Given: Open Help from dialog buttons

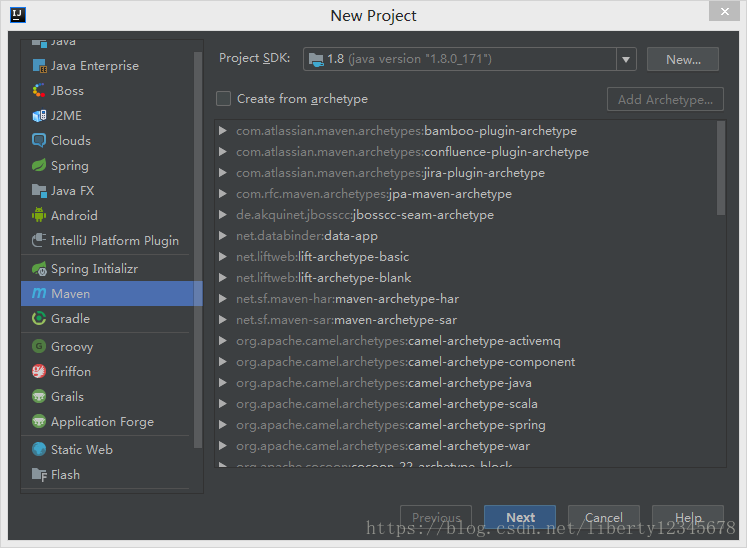Looking at the screenshot, I should [x=688, y=518].
